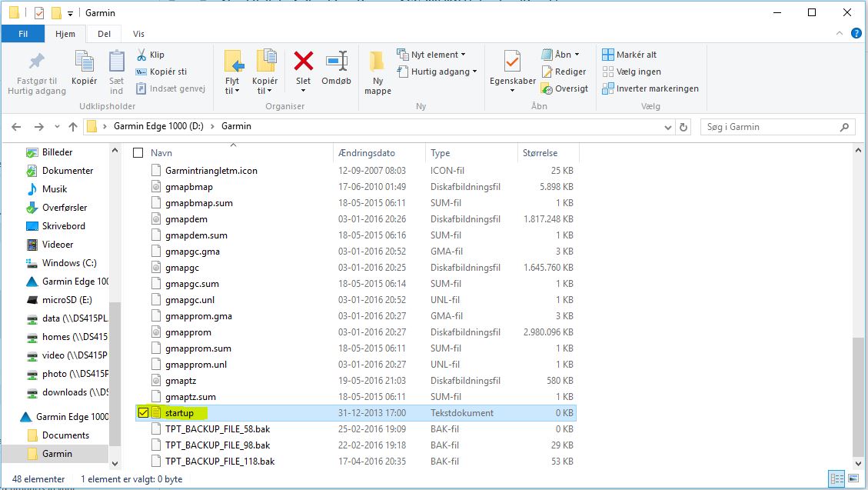Open recent locations dropdown next to Forward
Screen dimensions: 868x490
click(57, 127)
